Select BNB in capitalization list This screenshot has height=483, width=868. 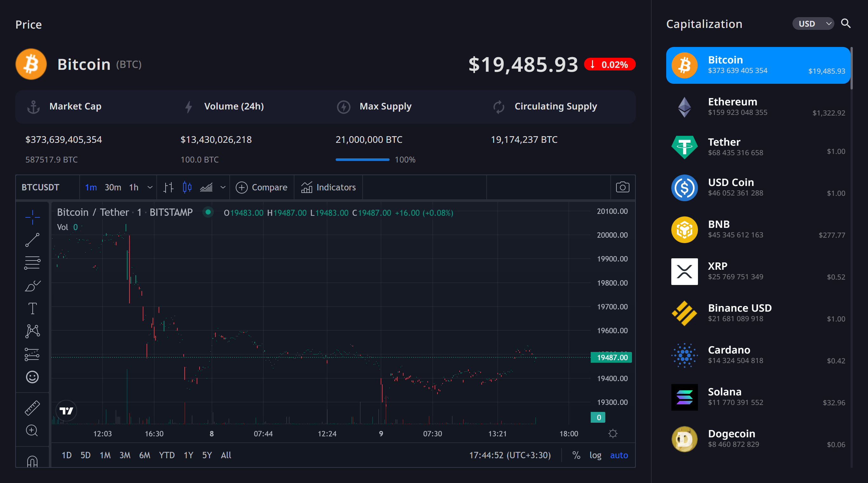tap(758, 229)
